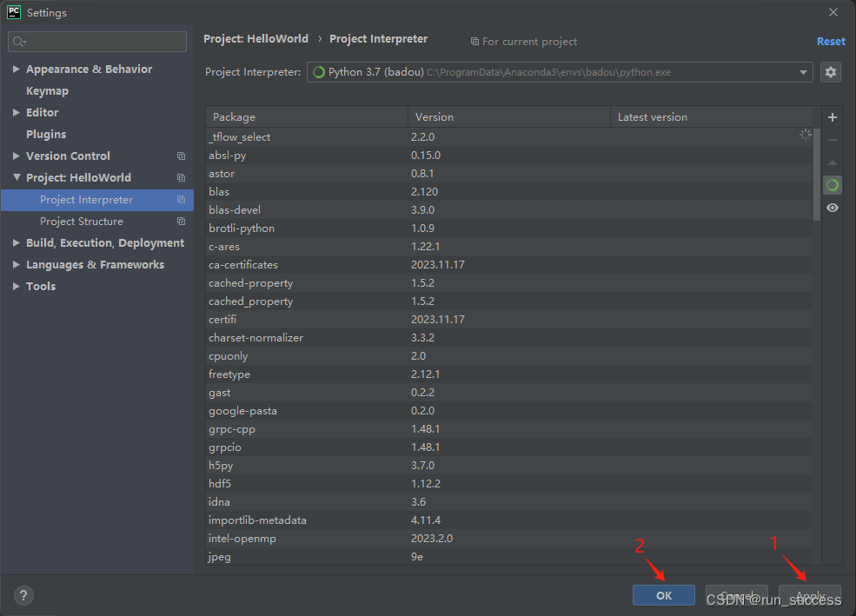This screenshot has height=616, width=856.
Task: Click the minus icon to uninstall package
Action: click(832, 140)
